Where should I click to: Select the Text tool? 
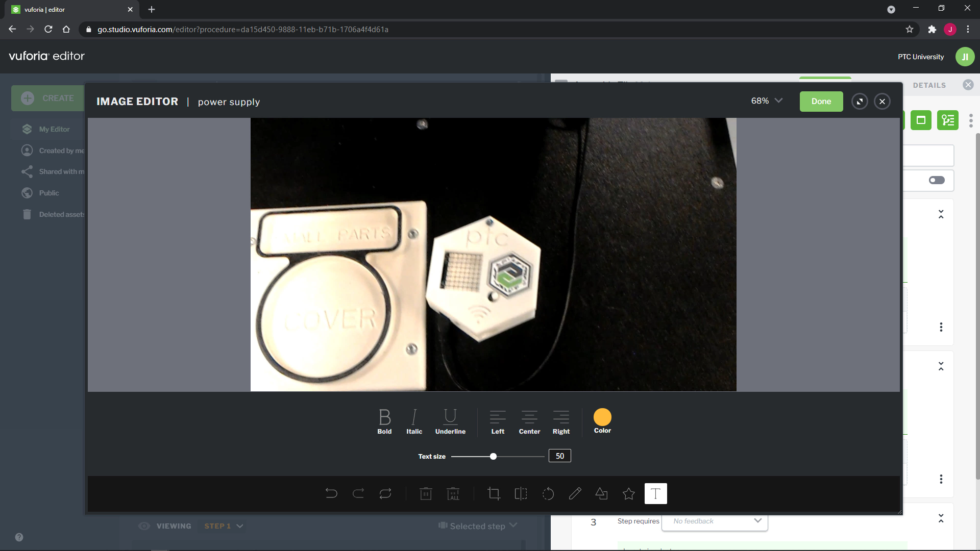[655, 493]
